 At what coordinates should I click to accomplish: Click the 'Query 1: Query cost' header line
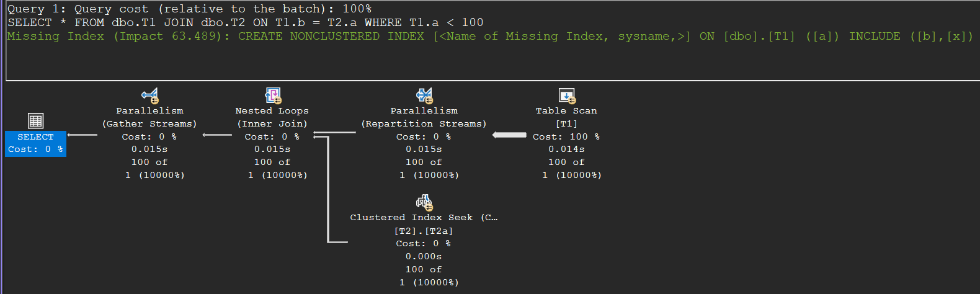coord(190,9)
